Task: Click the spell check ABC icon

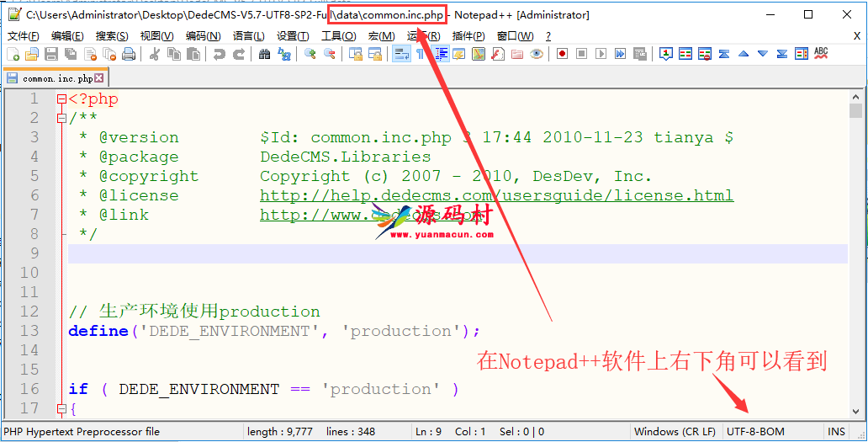Action: 821,53
